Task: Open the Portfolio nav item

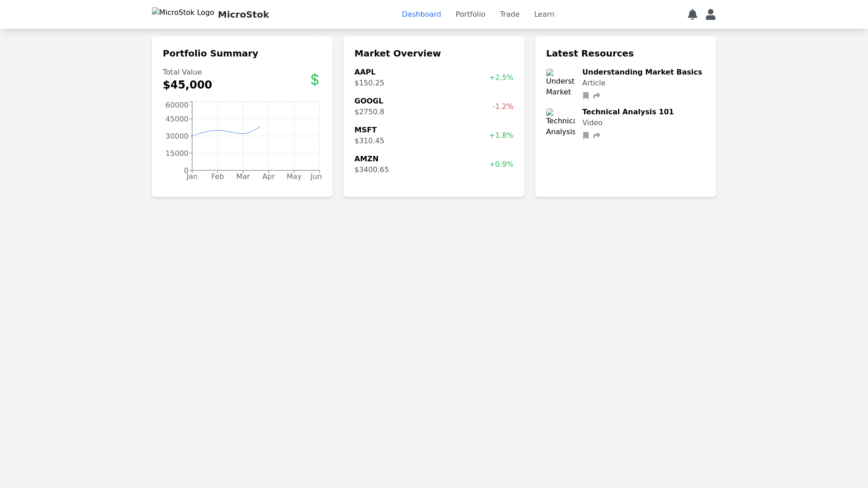Action: (x=470, y=14)
